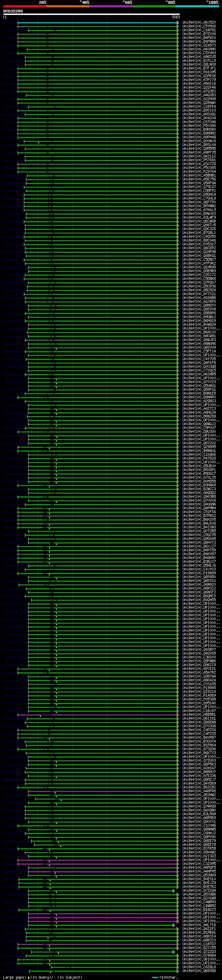This screenshot has width=222, height=980.
Task: Select label UniRef100_A4HFR6
Action: (x=199, y=791)
